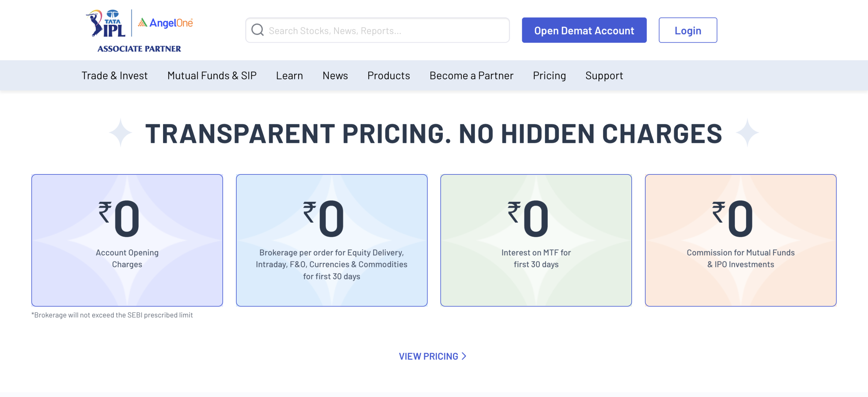Click the rupee zero on Account Opening card

click(119, 219)
